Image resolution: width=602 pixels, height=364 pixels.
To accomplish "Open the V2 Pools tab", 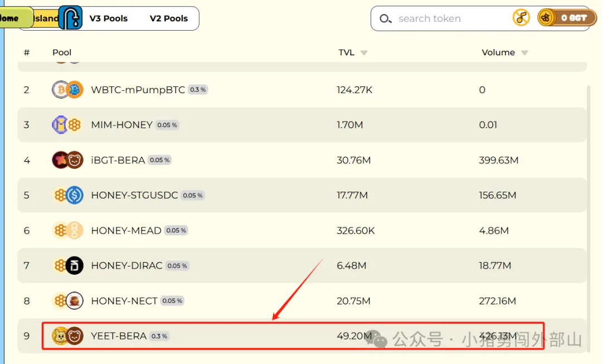I will point(168,18).
